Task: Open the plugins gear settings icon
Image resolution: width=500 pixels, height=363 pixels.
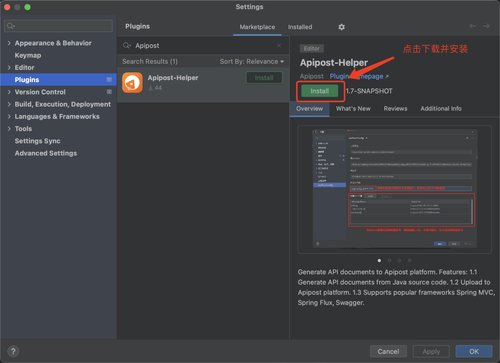Action: click(341, 27)
